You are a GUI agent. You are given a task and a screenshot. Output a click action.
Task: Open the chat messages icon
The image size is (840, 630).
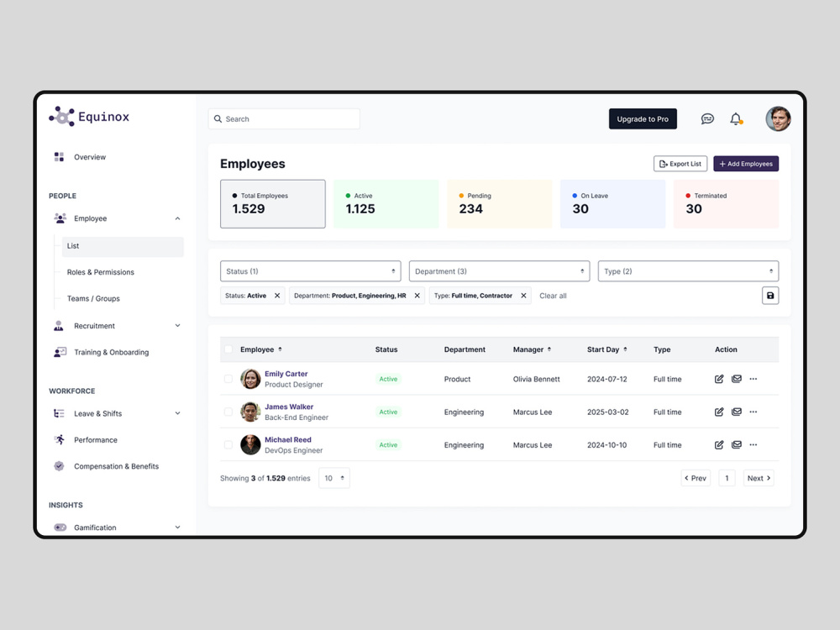(707, 119)
